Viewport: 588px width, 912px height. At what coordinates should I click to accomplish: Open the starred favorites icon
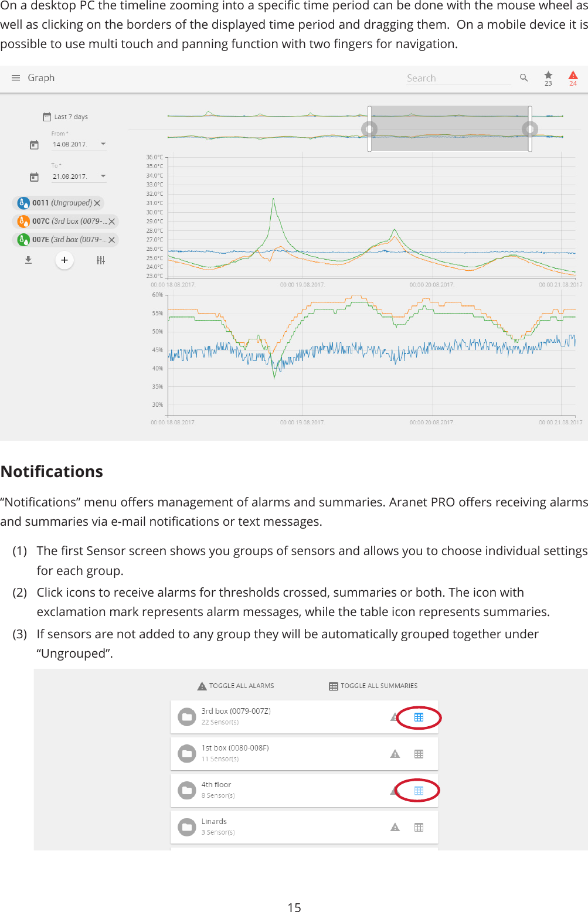point(548,76)
